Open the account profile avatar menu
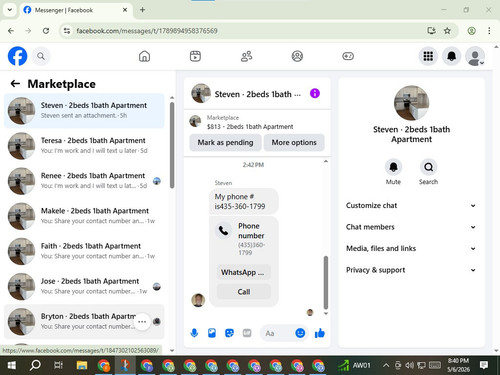Screen dimensions: 500x375 (475, 56)
